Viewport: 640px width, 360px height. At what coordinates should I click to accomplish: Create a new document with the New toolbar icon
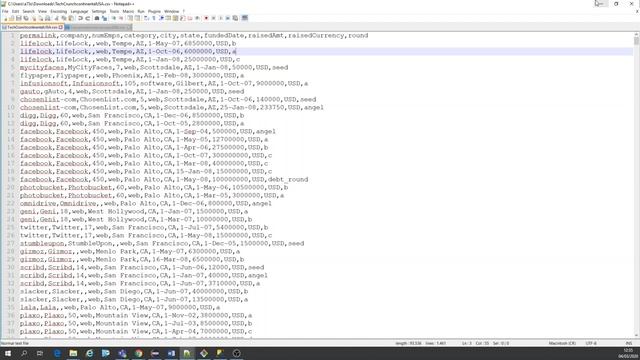click(x=6, y=18)
